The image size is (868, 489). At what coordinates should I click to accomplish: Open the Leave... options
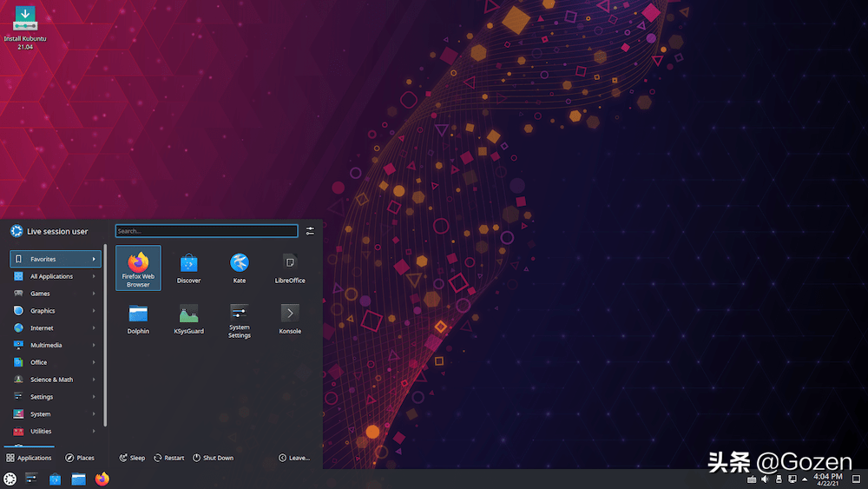click(294, 458)
